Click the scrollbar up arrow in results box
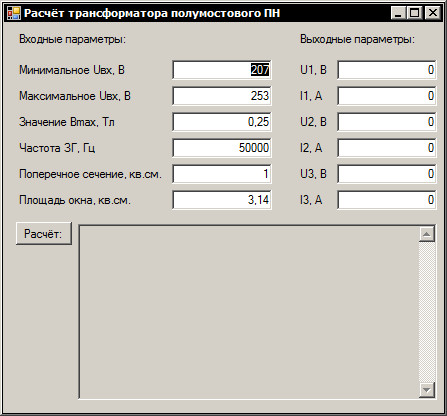The image size is (447, 416). 427,234
